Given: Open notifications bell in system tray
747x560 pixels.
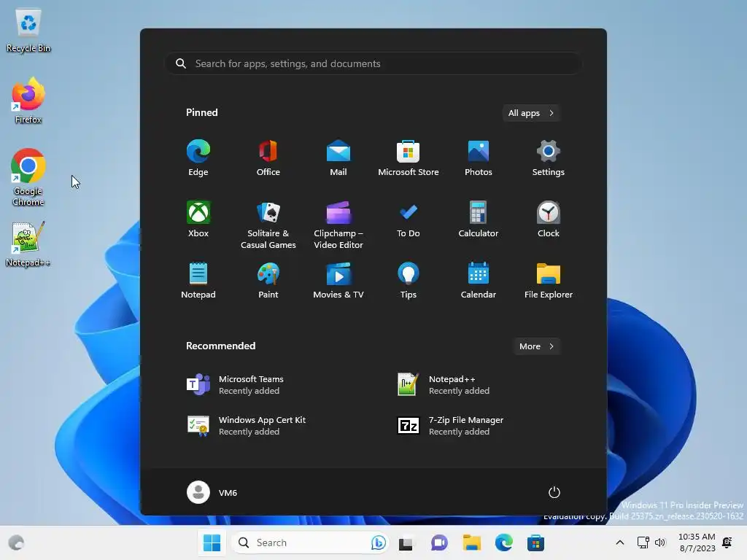Looking at the screenshot, I should [727, 542].
